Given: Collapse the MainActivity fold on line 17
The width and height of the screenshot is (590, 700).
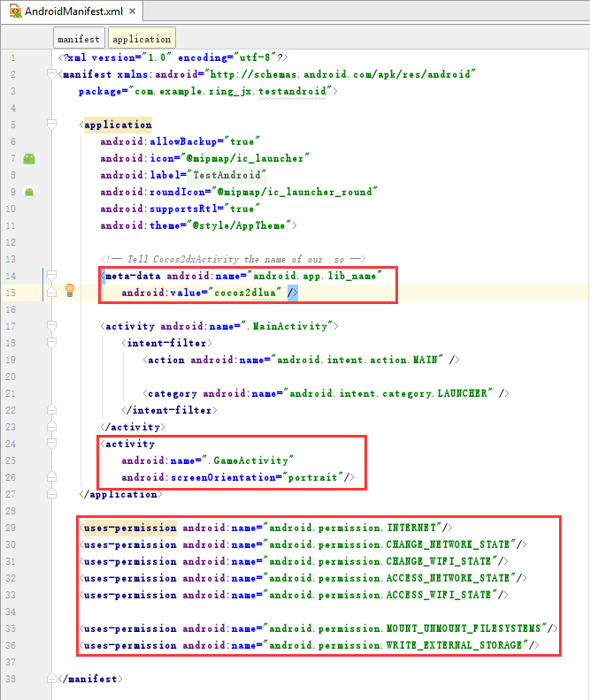Looking at the screenshot, I should [x=51, y=326].
